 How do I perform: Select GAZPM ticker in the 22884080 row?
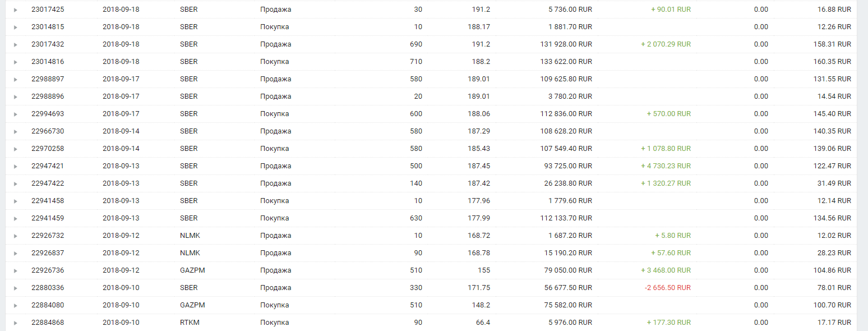point(192,305)
